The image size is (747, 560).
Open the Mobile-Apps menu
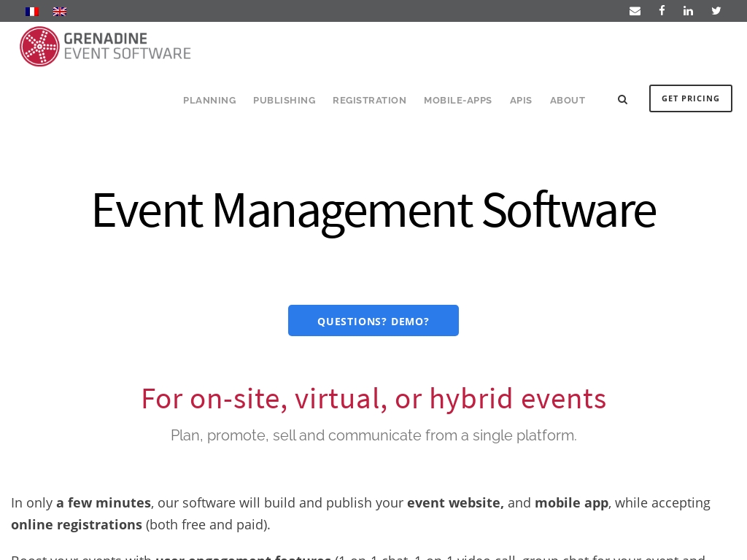(457, 101)
